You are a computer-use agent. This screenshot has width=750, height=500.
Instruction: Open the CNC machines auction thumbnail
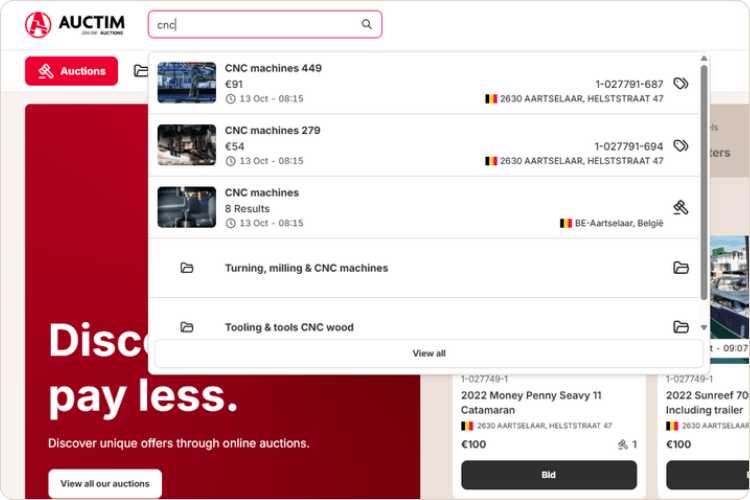pyautogui.click(x=187, y=207)
